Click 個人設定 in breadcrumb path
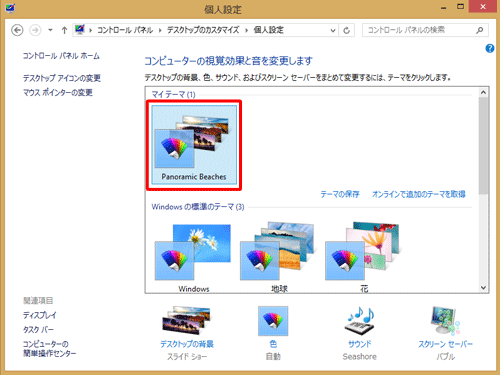Viewport: 500px width, 375px height. (269, 30)
